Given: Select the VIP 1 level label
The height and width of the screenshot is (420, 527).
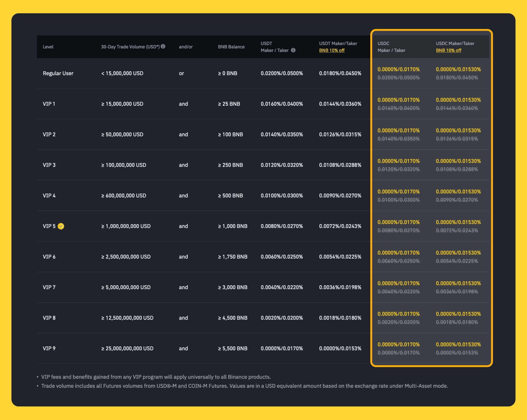Looking at the screenshot, I should [49, 104].
